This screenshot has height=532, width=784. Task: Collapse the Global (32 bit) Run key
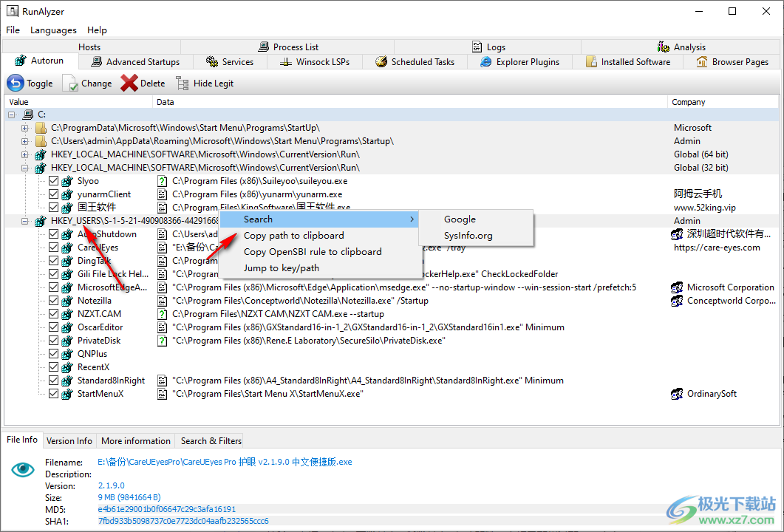point(24,168)
